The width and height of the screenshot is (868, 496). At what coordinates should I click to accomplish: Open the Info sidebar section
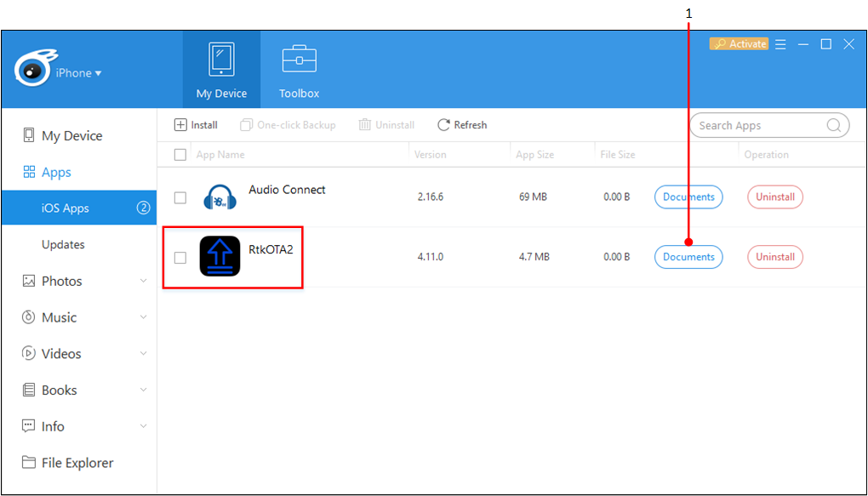click(x=78, y=426)
